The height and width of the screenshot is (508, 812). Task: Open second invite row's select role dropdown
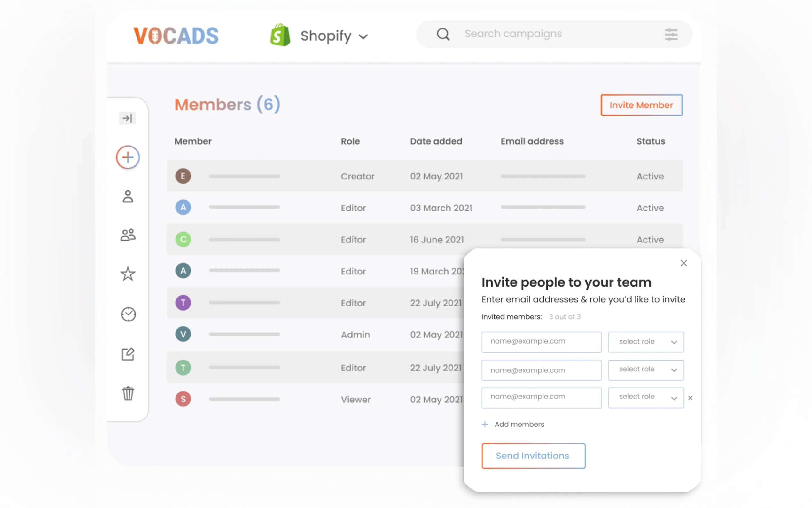coord(645,370)
